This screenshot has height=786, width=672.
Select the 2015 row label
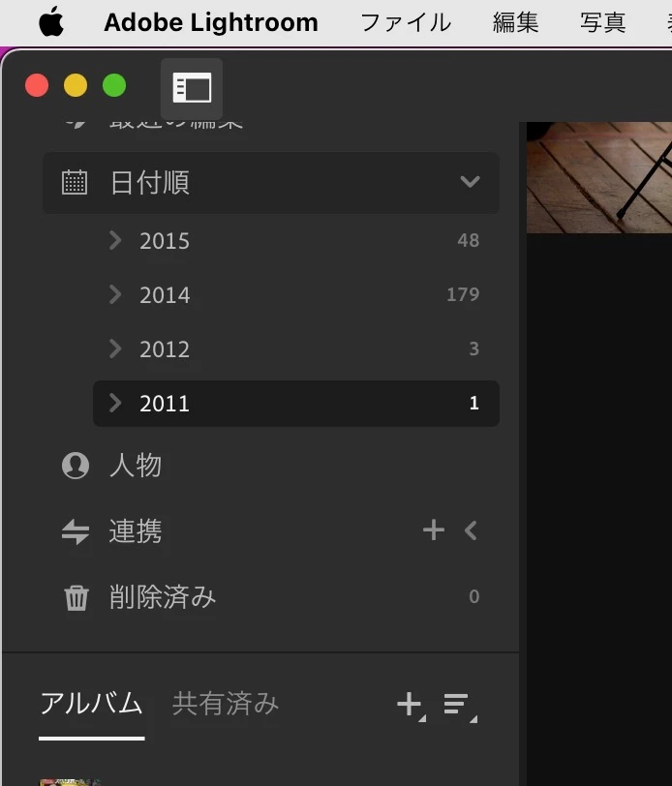tap(165, 241)
